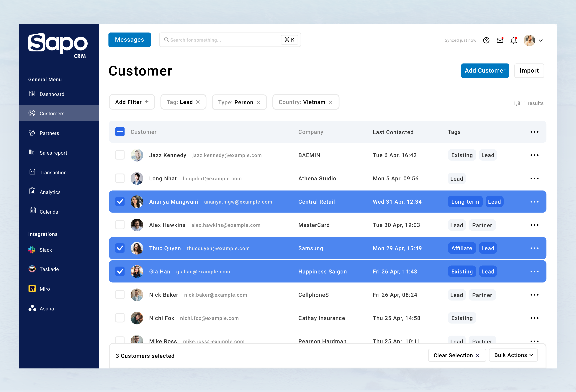Screen dimensions: 576x392
Task: Open table header three-dot options
Action: 534,132
